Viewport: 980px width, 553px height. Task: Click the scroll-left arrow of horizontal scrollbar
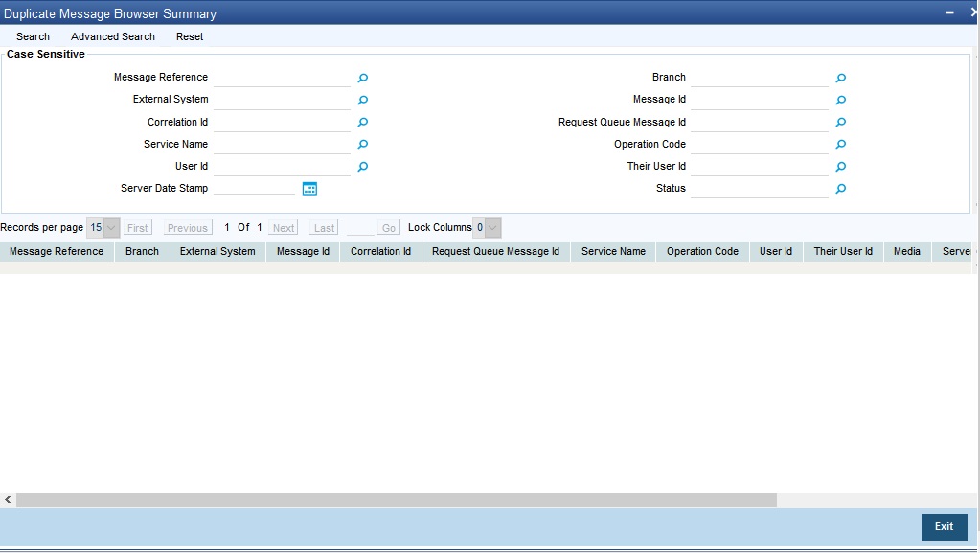coord(8,500)
